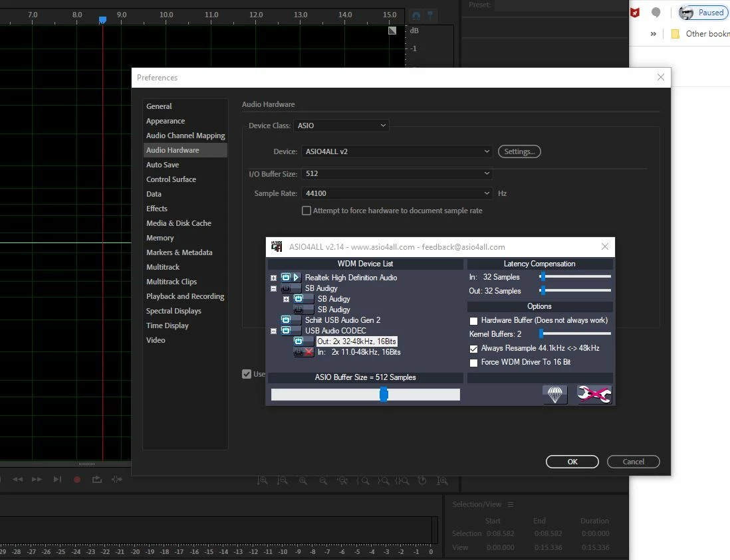Collapse the USB Audio CODEC tree node
The image size is (730, 560).
(274, 331)
